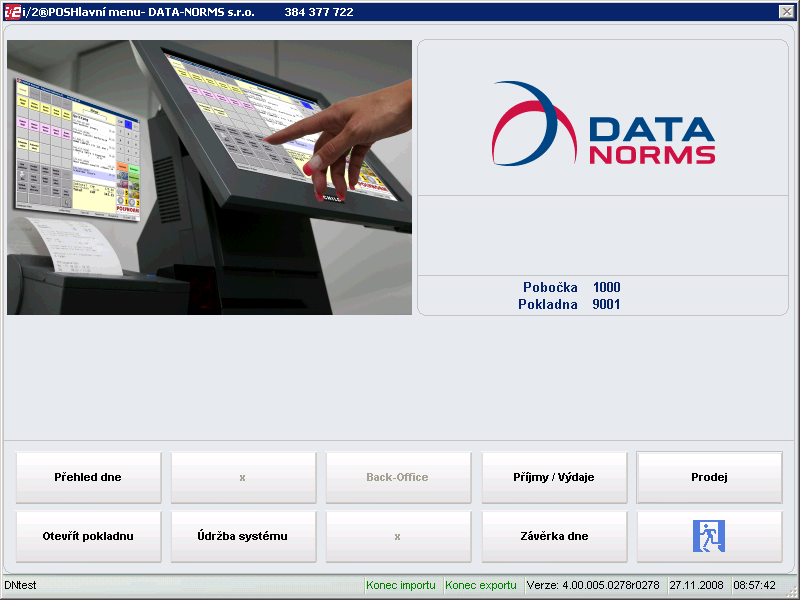
Task: Click the exit door icon button
Action: click(x=709, y=536)
